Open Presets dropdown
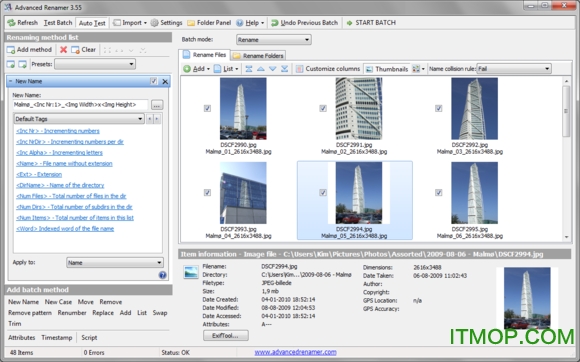Image resolution: width=580 pixels, height=362 pixels. pos(95,64)
